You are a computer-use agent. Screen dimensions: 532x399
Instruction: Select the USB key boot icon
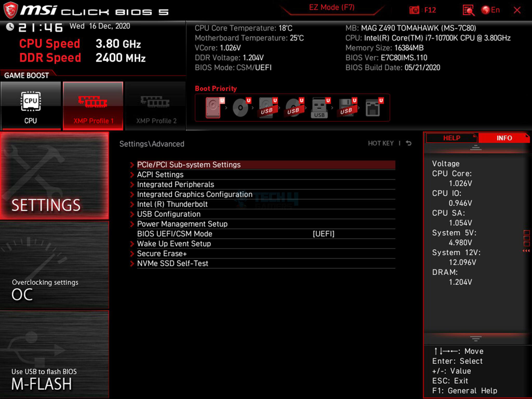point(320,108)
